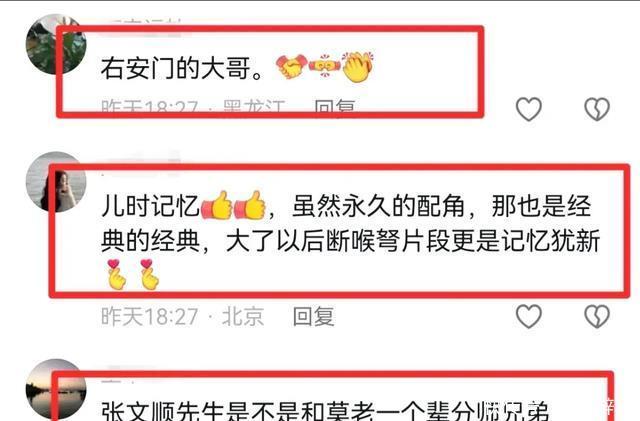Tap the clapping hands emoji
Screen dimensions: 640x421
pos(358,67)
